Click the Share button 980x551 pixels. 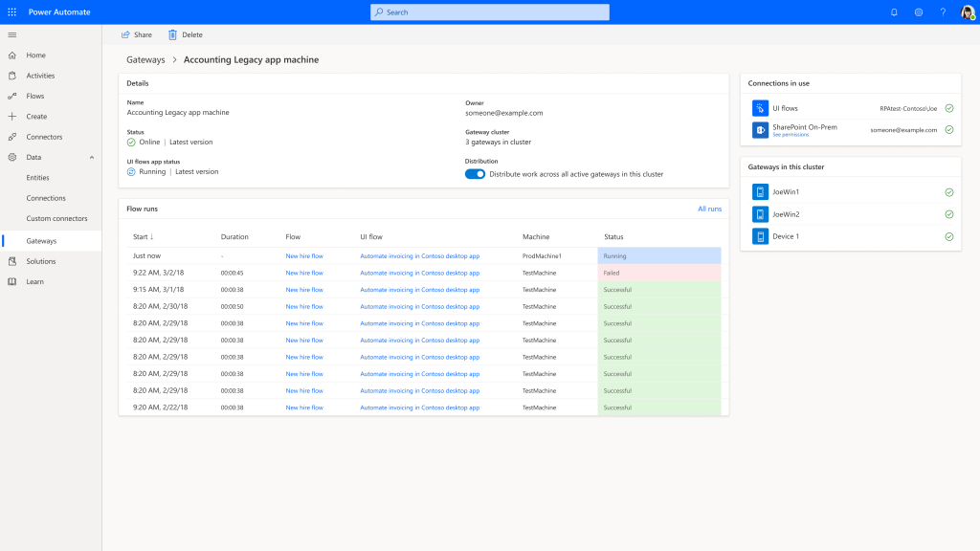(136, 34)
